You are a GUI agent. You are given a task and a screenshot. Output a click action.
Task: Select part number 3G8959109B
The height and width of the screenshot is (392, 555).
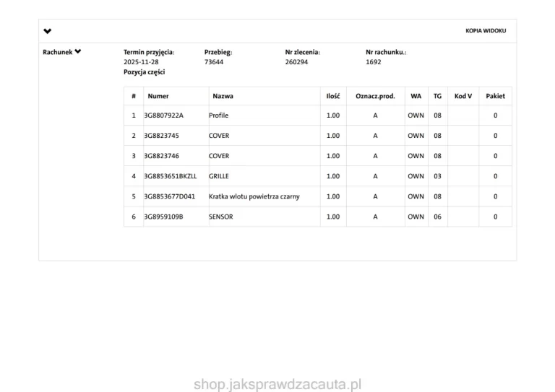click(163, 217)
